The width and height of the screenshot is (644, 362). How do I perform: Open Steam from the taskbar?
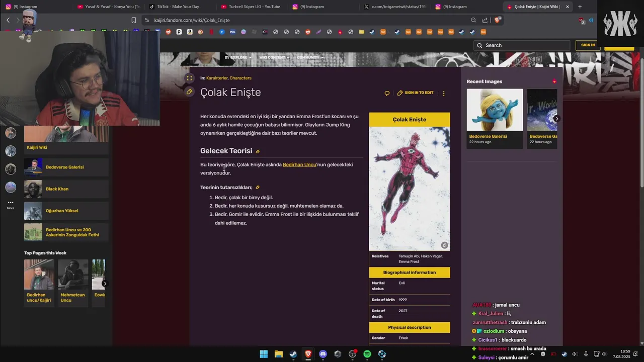pos(293,354)
